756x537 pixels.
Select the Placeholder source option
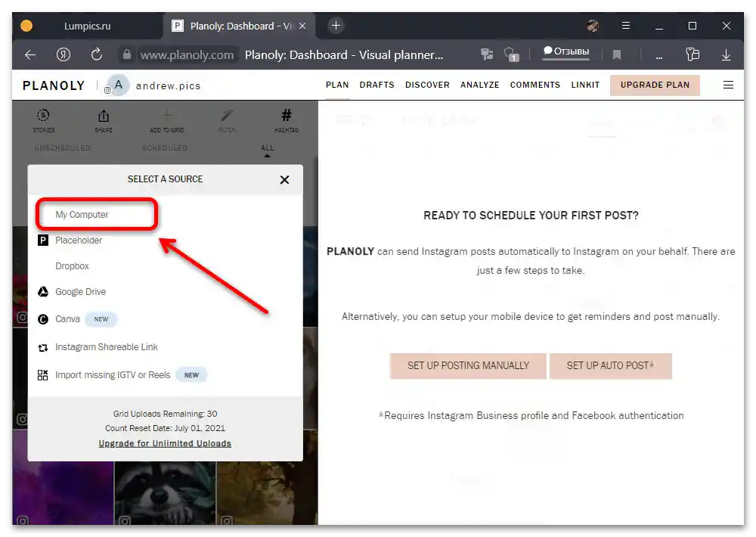(x=79, y=241)
